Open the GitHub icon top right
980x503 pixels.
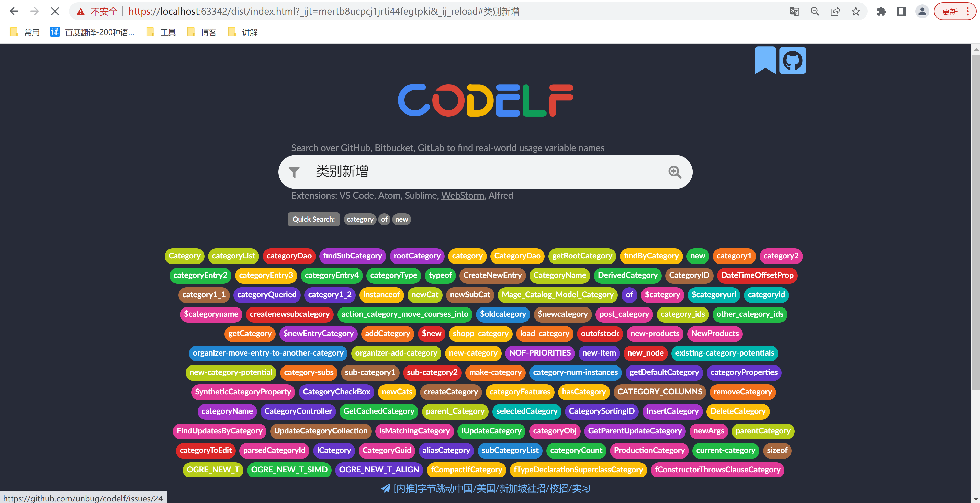pos(792,60)
